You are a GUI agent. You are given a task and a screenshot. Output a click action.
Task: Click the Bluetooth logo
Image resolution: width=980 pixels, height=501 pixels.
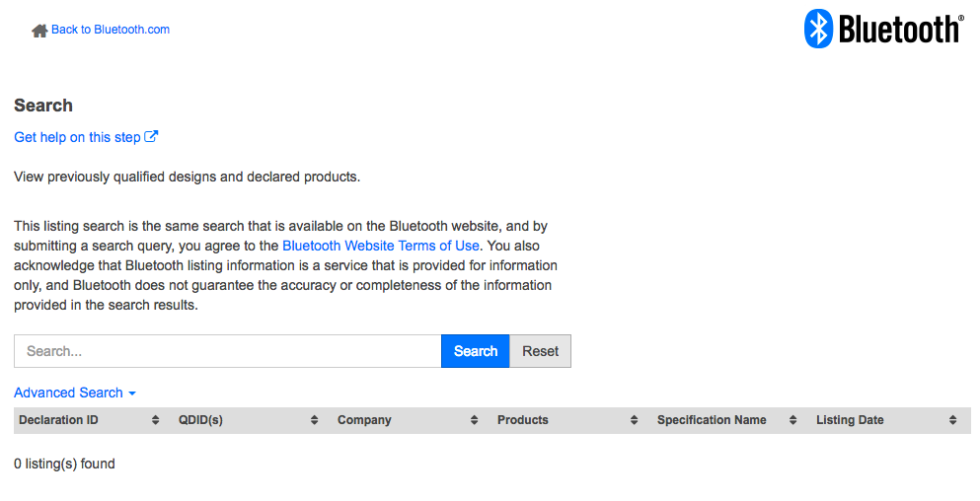pyautogui.click(x=883, y=29)
